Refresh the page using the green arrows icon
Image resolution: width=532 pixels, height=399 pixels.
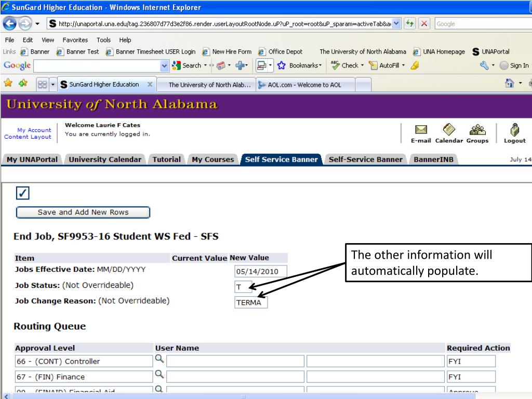coord(410,23)
